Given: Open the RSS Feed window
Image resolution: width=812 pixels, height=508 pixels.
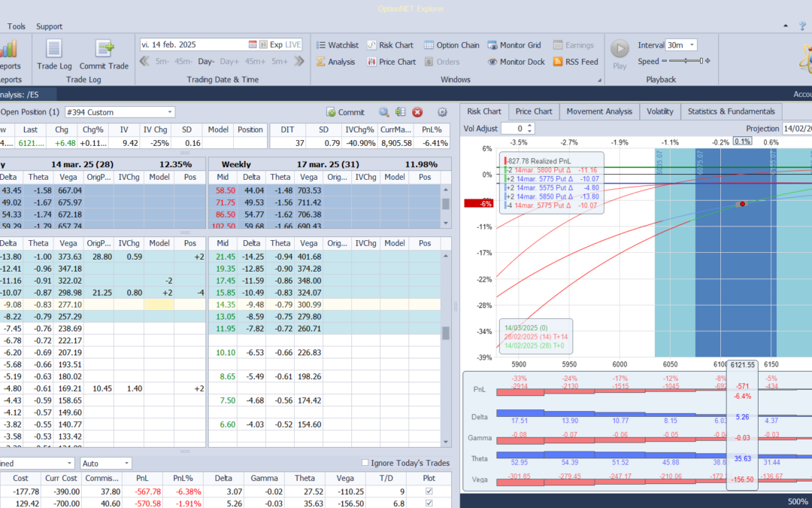Looking at the screenshot, I should (x=574, y=62).
